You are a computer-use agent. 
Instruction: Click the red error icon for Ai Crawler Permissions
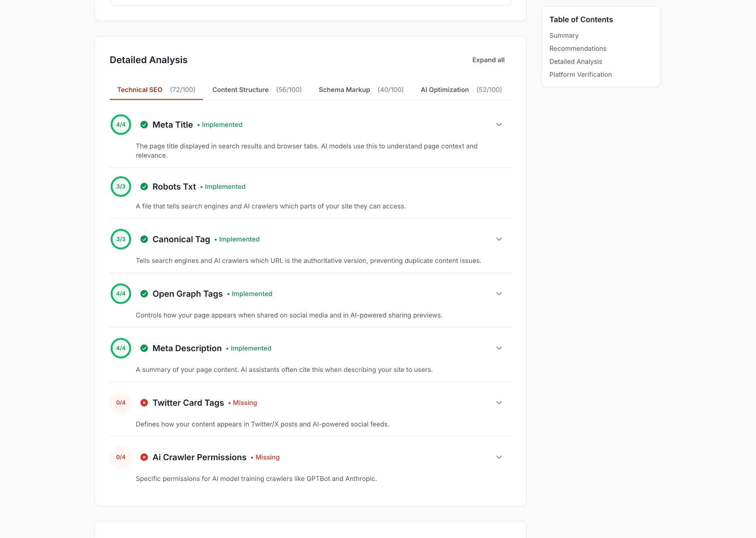(144, 457)
